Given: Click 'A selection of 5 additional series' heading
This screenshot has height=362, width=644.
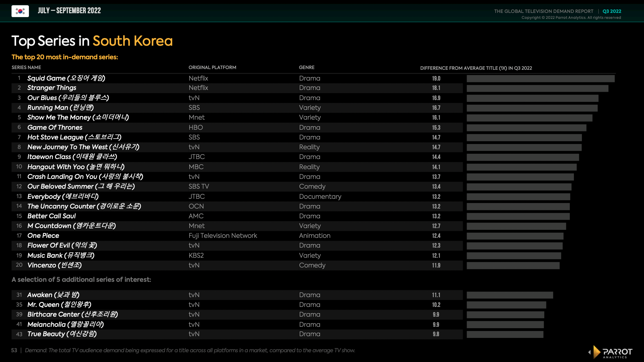Looking at the screenshot, I should pos(81,279).
